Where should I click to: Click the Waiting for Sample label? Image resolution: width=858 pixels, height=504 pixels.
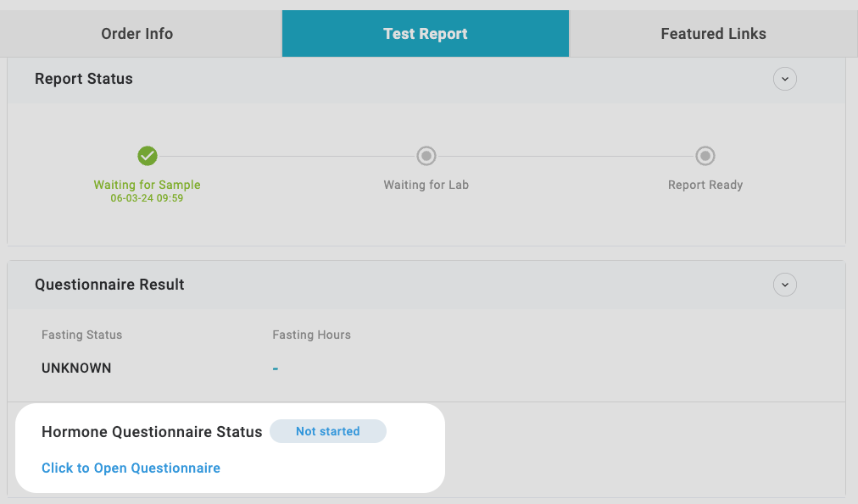(147, 185)
